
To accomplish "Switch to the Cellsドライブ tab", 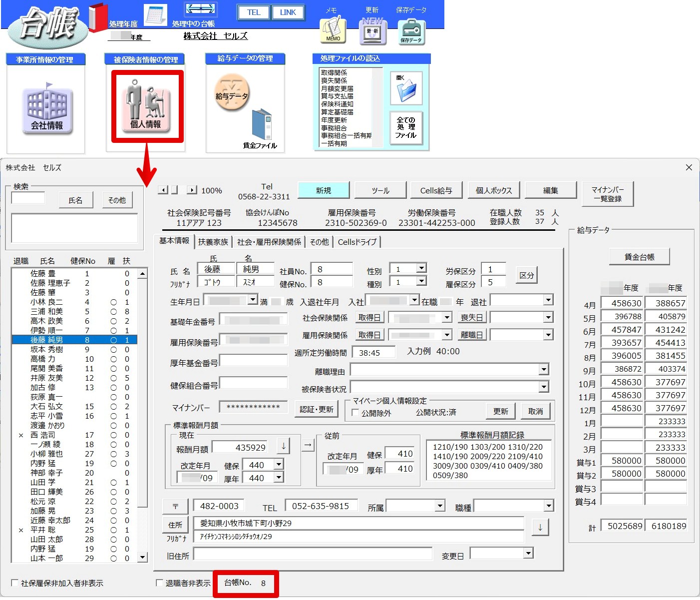I will pos(357,242).
